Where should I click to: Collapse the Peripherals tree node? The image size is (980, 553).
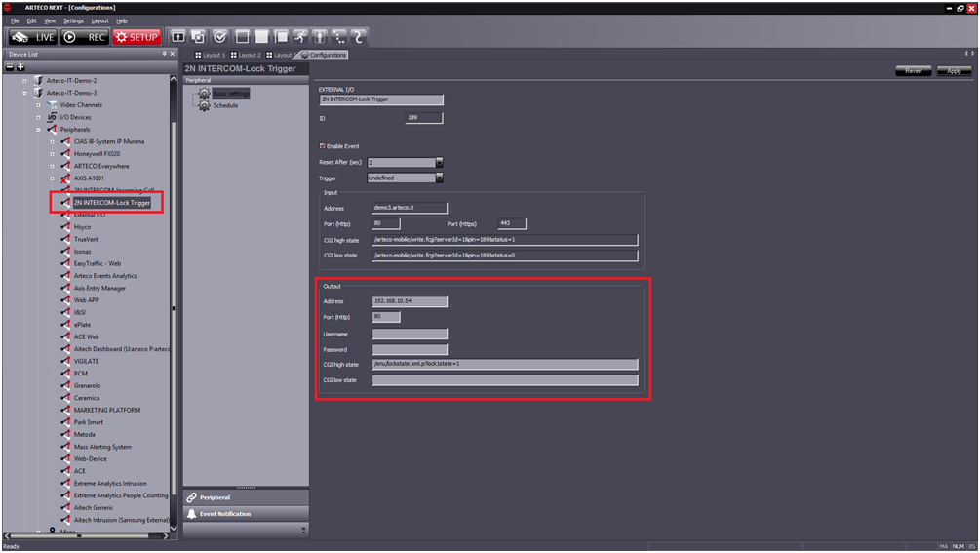(x=39, y=130)
